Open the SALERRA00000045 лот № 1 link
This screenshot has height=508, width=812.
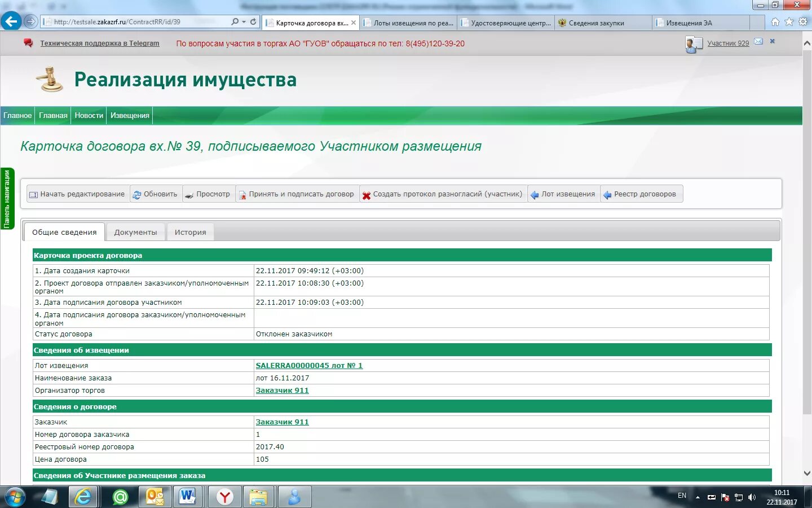(x=309, y=365)
